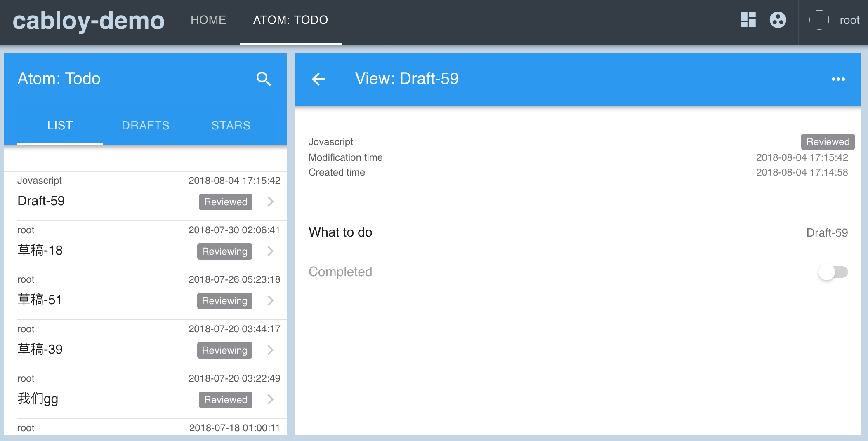Click the Reviewed badge on Draft-59 row
Screen dimensions: 868x441
pos(226,202)
